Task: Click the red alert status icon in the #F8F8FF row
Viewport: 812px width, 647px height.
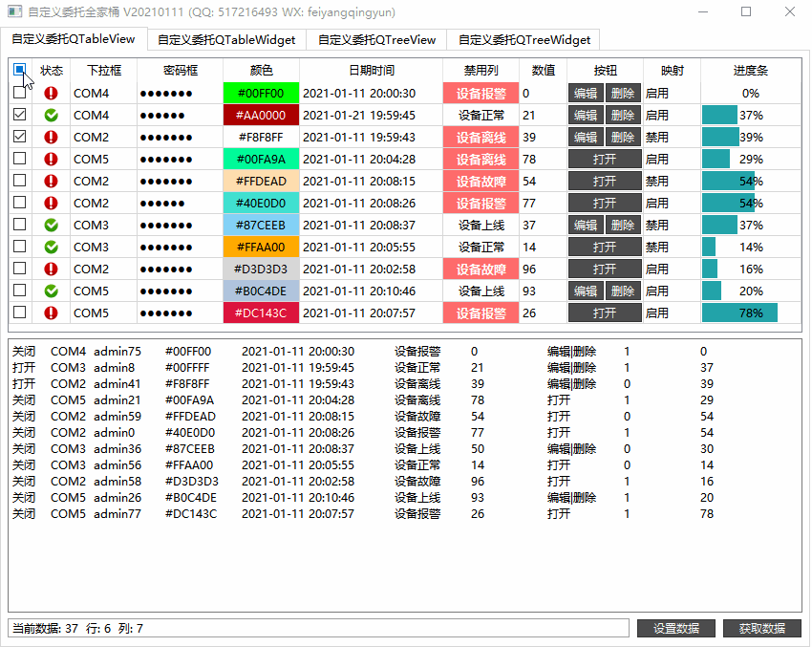Action: click(51, 138)
